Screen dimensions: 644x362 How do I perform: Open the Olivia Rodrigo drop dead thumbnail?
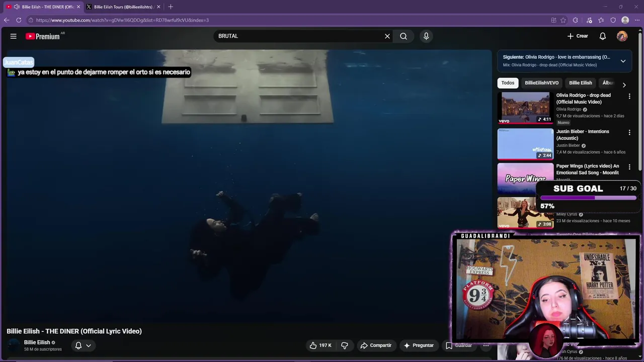click(525, 108)
